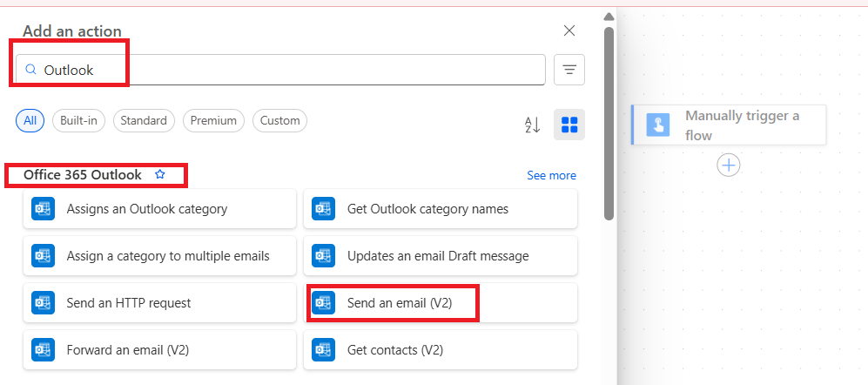Filter by Standard connectors

[x=144, y=121]
